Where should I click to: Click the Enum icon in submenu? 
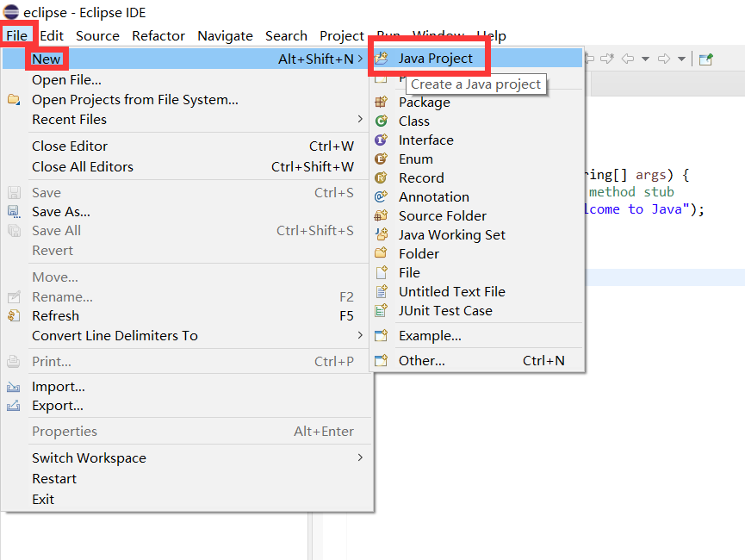[x=381, y=159]
